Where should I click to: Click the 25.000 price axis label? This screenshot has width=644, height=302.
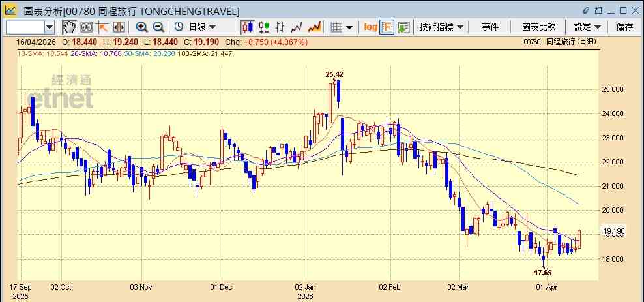(612, 89)
